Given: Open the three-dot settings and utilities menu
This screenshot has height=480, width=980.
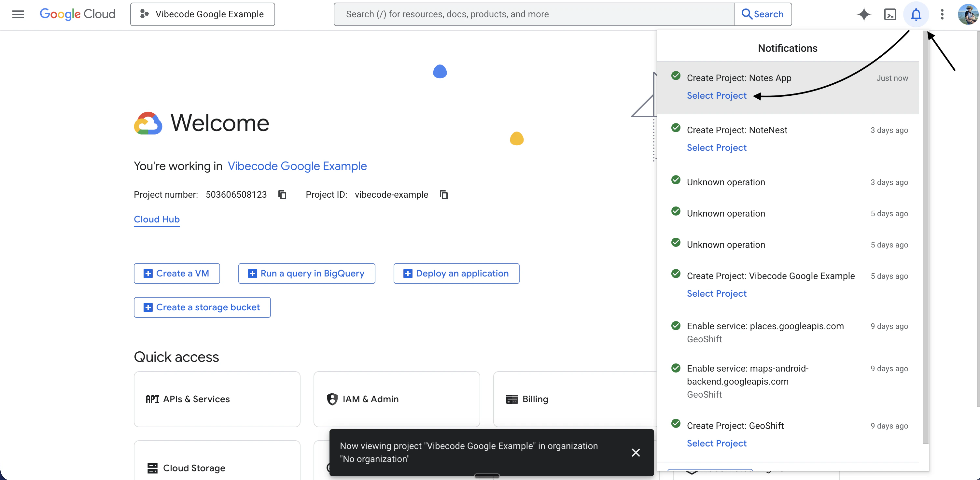Looking at the screenshot, I should pos(942,14).
